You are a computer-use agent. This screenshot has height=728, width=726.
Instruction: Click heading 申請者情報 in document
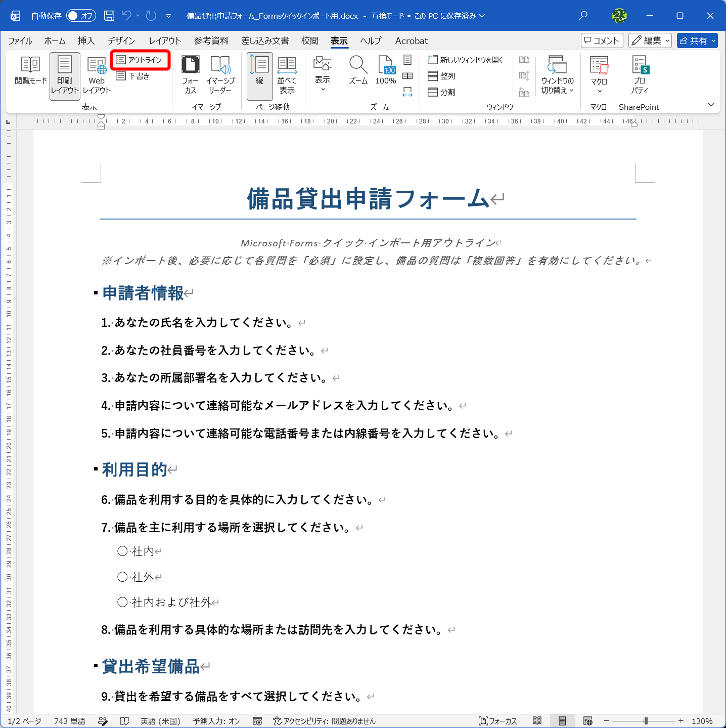tap(143, 293)
